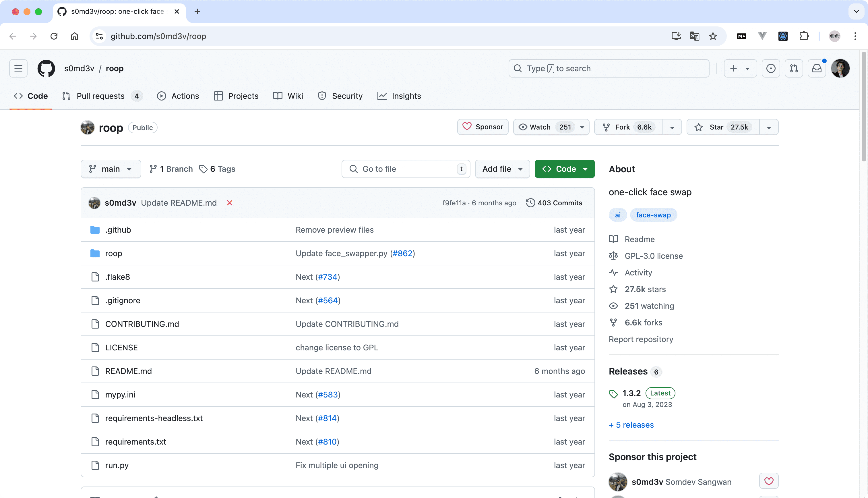
Task: Click the red X status icon on the latest commit
Action: (x=229, y=202)
